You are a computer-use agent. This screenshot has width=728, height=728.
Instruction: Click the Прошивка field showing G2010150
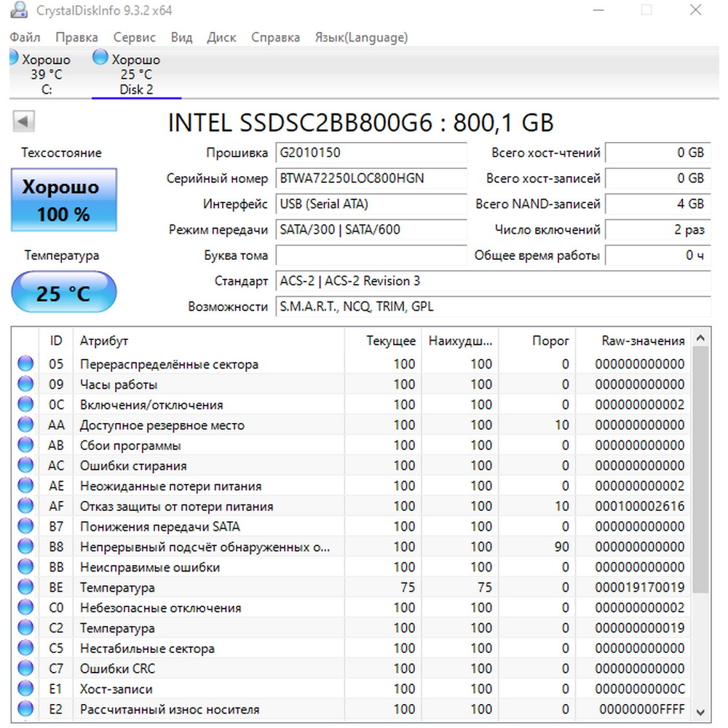click(x=371, y=153)
